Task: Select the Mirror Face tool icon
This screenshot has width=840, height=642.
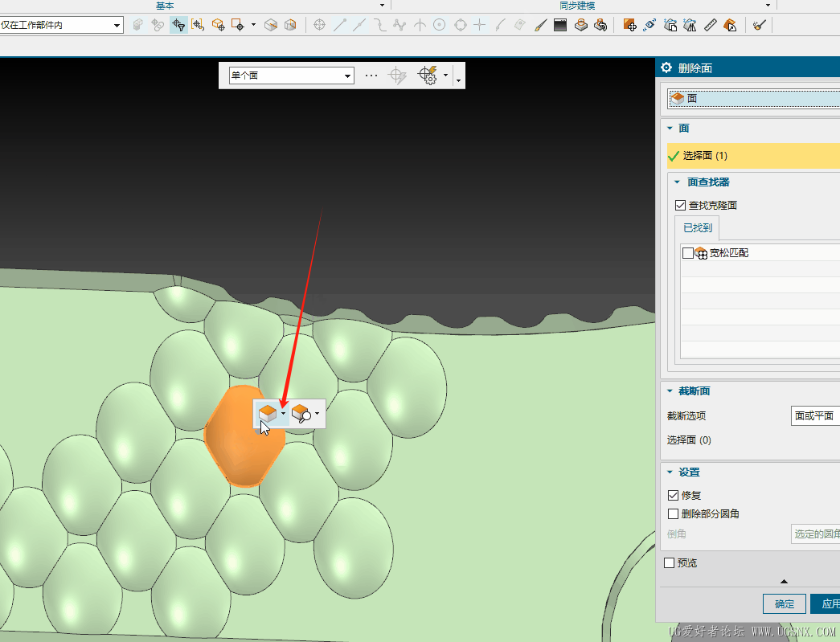Action: [690, 25]
